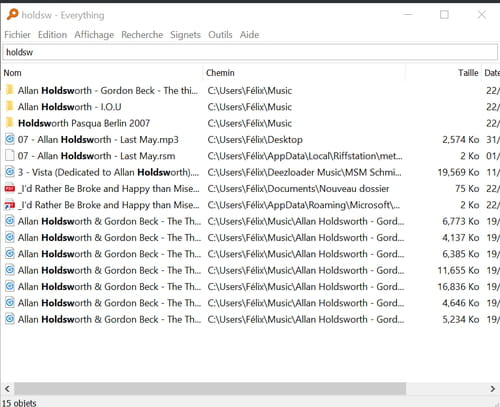Click the folder icon of Gordon Beck - The thi...
This screenshot has height=407, width=500.
click(10, 90)
